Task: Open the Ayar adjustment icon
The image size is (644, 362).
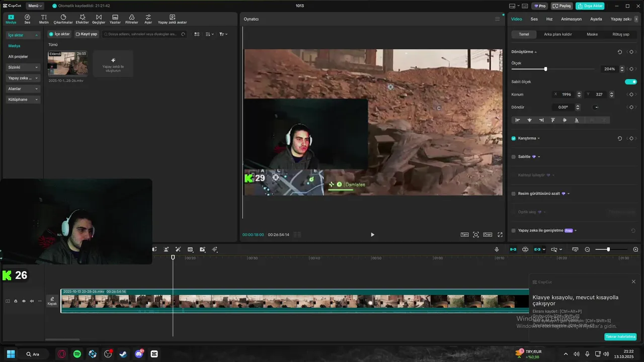Action: point(148,19)
